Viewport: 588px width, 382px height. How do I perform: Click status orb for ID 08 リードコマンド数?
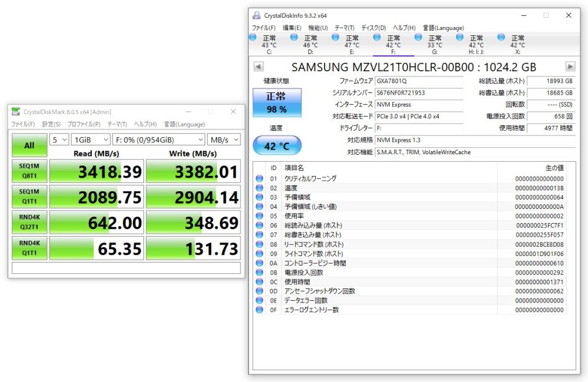259,244
